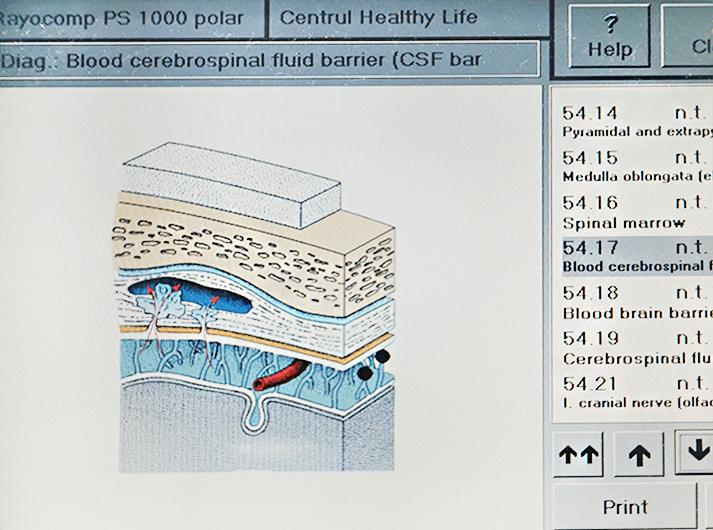Click the n.t. value beside 54.16
Image resolution: width=713 pixels, height=530 pixels.
point(691,203)
